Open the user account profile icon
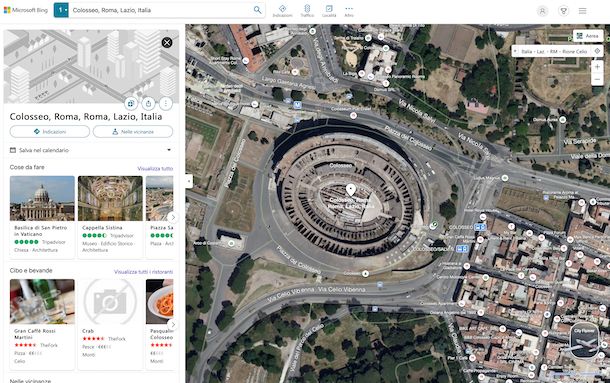This screenshot has height=383, width=610. click(x=542, y=11)
